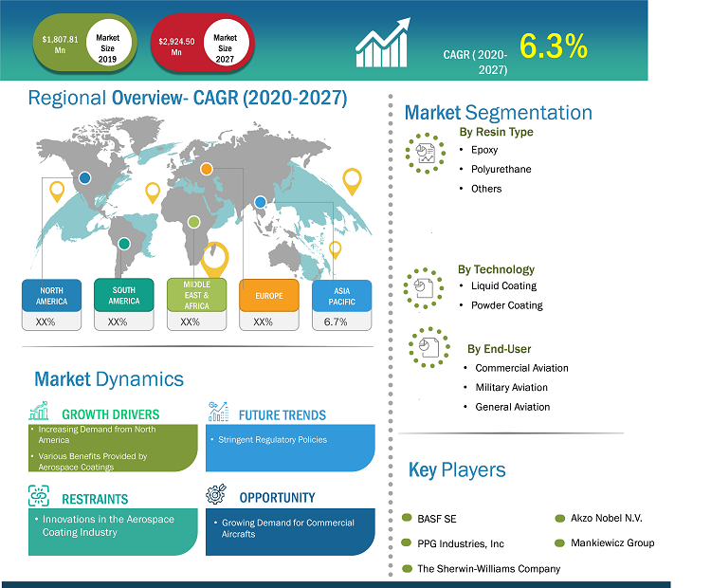Select the South America region box
711x588 pixels.
tap(124, 304)
